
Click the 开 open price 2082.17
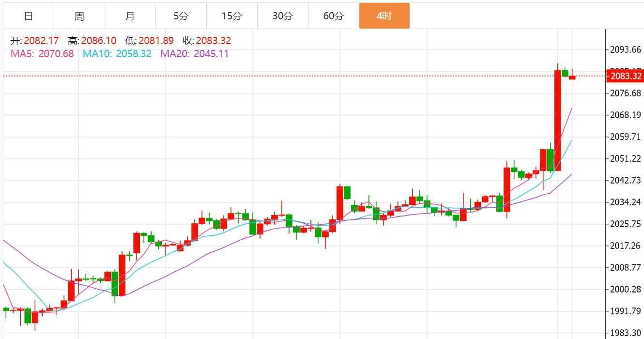42,41
